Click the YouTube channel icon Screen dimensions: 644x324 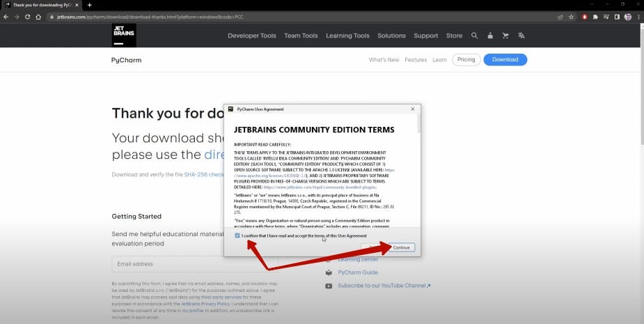[x=329, y=286]
